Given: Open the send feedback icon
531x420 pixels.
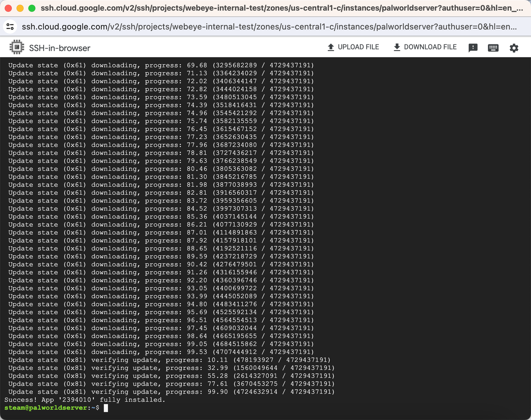Looking at the screenshot, I should point(473,48).
